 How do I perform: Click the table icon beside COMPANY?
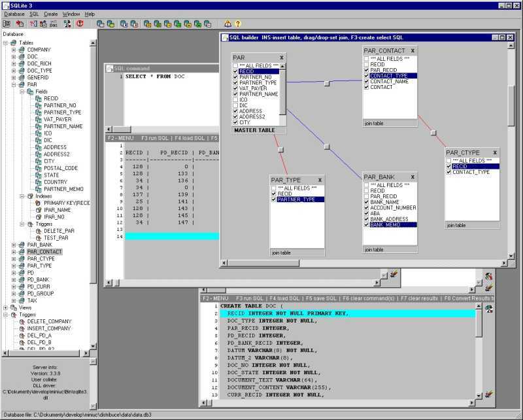(x=22, y=50)
